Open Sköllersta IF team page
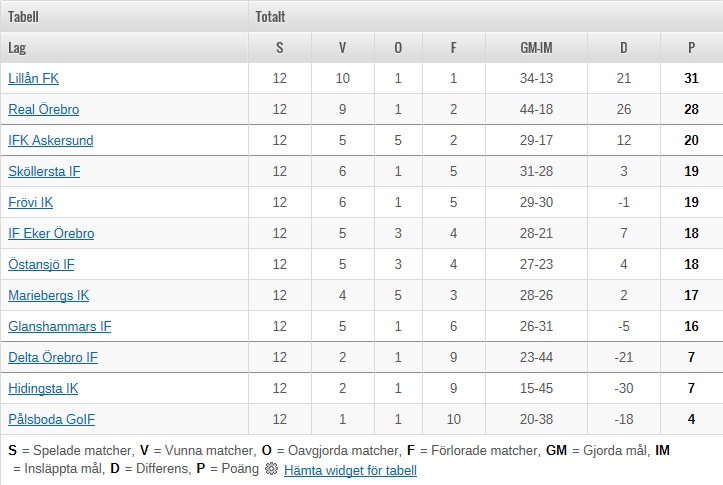Image resolution: width=723 pixels, height=485 pixels. pos(44,171)
